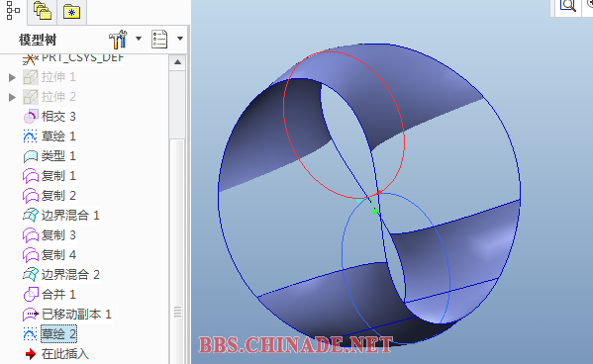This screenshot has width=593, height=364.
Task: Select the 复制 3 feature
Action: coord(58,235)
